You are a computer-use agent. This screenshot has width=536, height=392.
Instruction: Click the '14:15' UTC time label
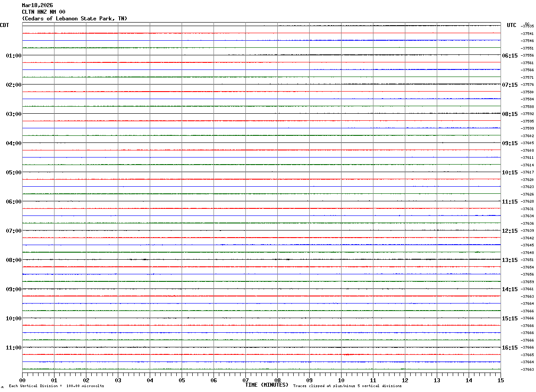[x=510, y=289]
